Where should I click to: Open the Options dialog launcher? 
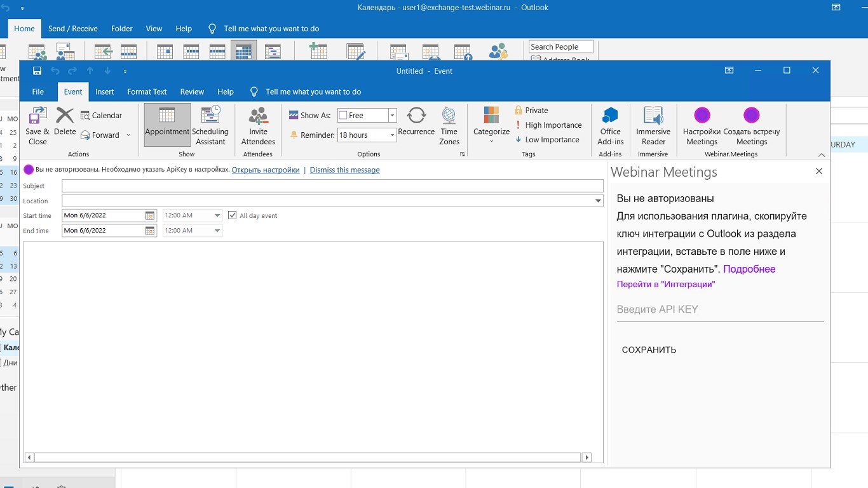[463, 154]
